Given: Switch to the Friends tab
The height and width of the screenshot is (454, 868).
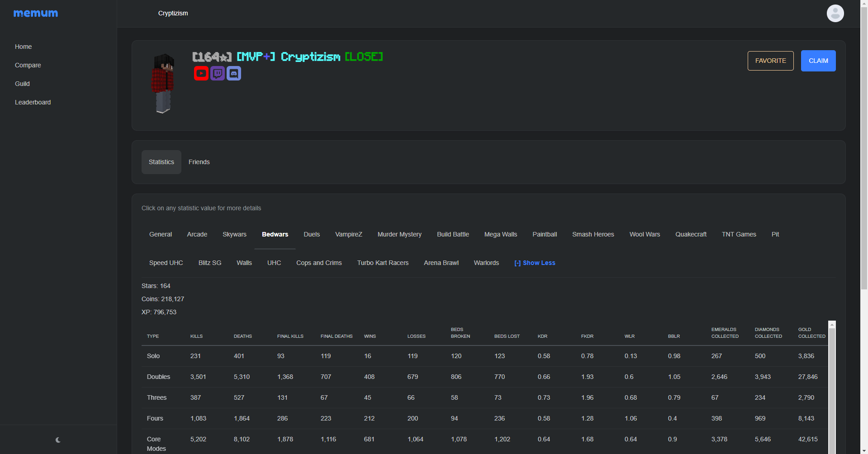Looking at the screenshot, I should [x=199, y=162].
